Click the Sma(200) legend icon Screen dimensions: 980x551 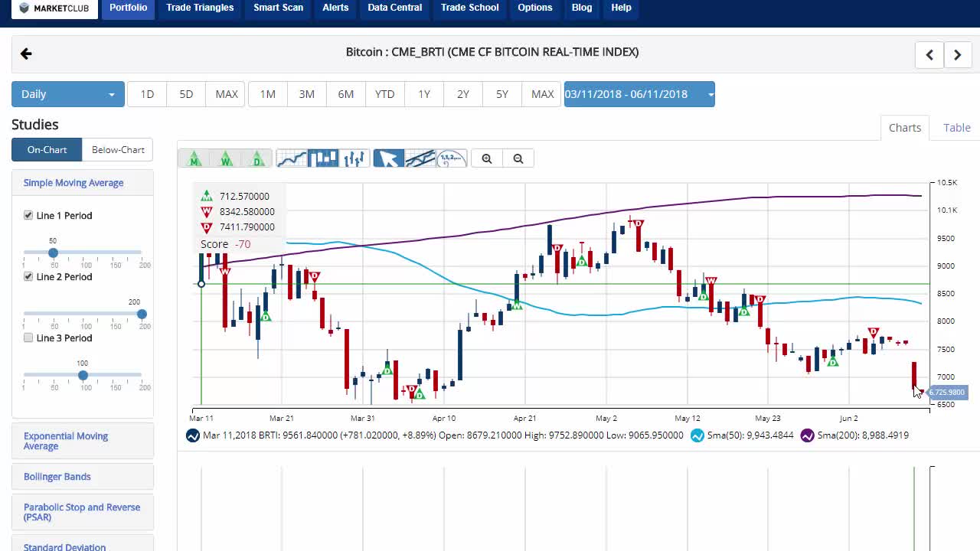tap(807, 435)
